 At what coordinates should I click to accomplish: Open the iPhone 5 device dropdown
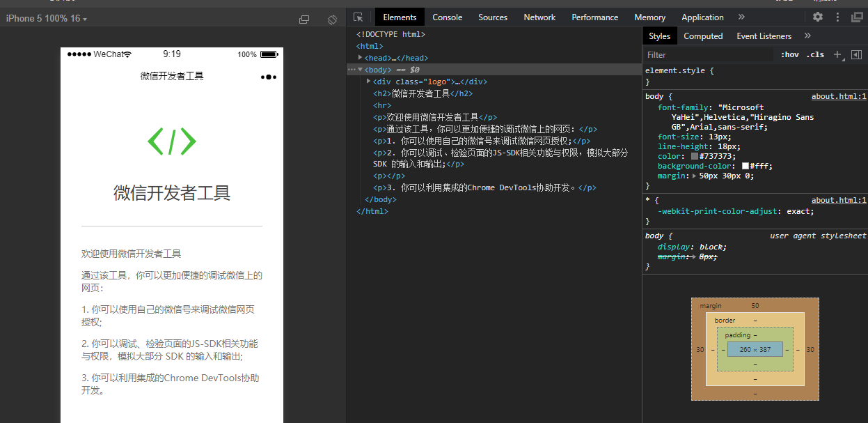pos(47,18)
